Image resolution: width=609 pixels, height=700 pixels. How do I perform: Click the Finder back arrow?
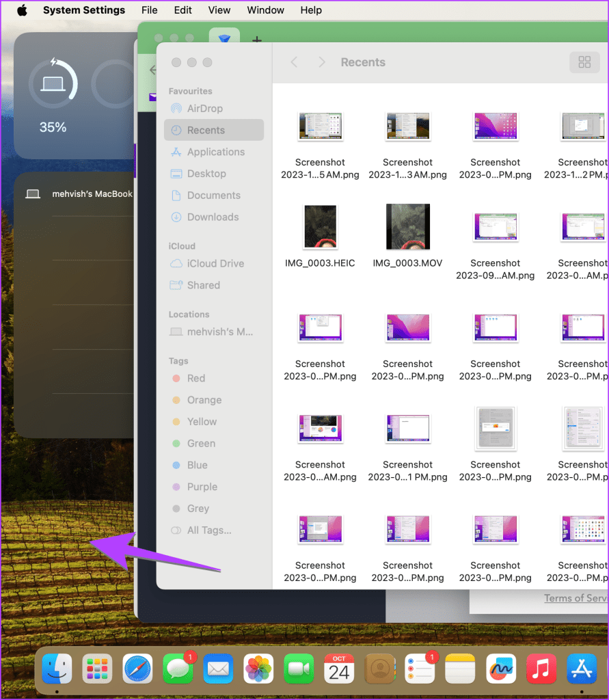295,62
